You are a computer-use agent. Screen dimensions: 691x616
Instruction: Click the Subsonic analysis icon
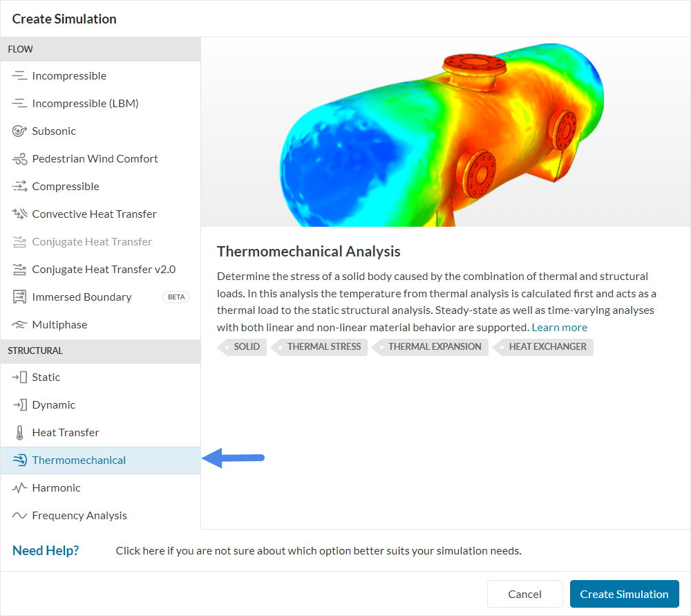[17, 131]
